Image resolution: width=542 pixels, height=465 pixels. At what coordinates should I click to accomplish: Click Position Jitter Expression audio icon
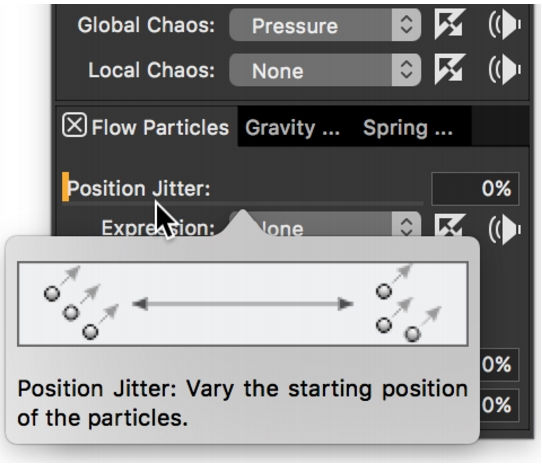coord(505,227)
